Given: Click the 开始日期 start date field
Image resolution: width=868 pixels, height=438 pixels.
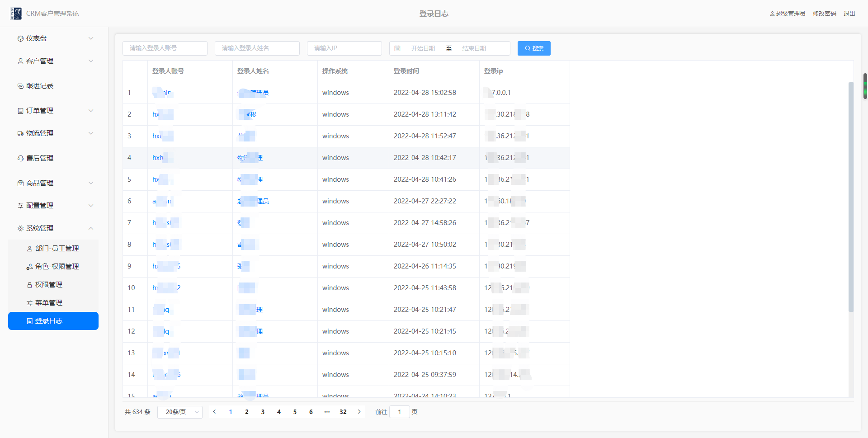Looking at the screenshot, I should coord(423,48).
